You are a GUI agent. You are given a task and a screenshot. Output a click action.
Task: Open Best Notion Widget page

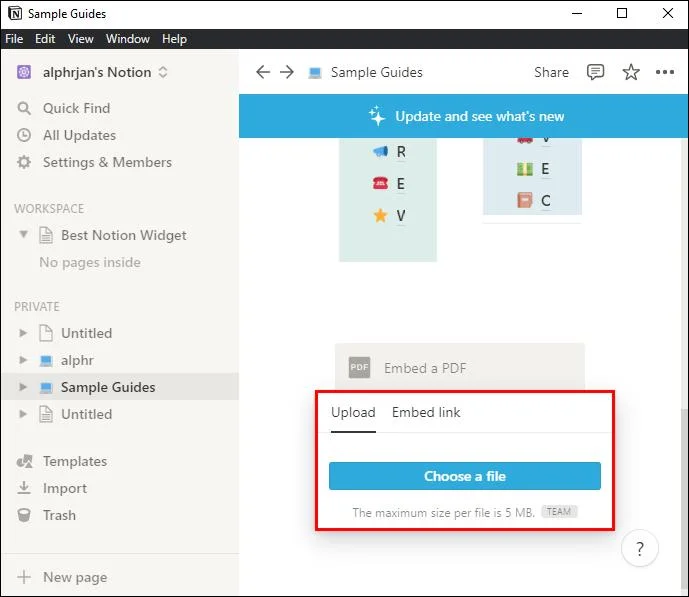[123, 235]
